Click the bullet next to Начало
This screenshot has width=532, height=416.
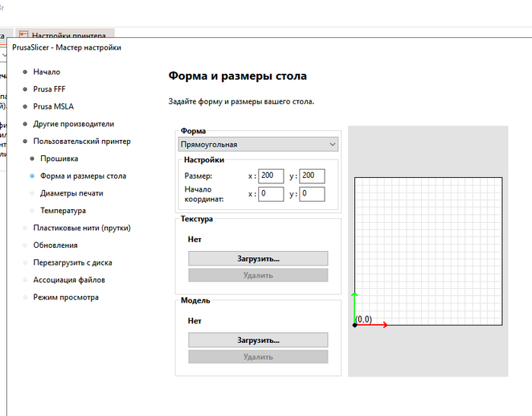pos(25,71)
